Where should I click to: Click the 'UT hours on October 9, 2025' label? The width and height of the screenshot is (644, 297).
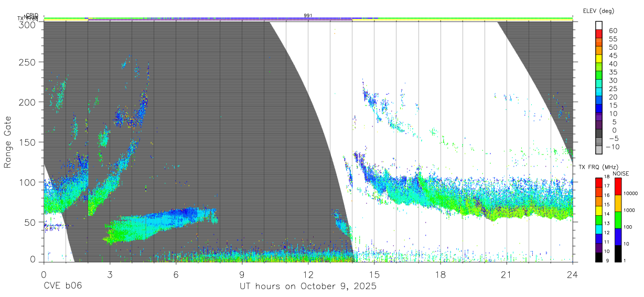coord(308,287)
